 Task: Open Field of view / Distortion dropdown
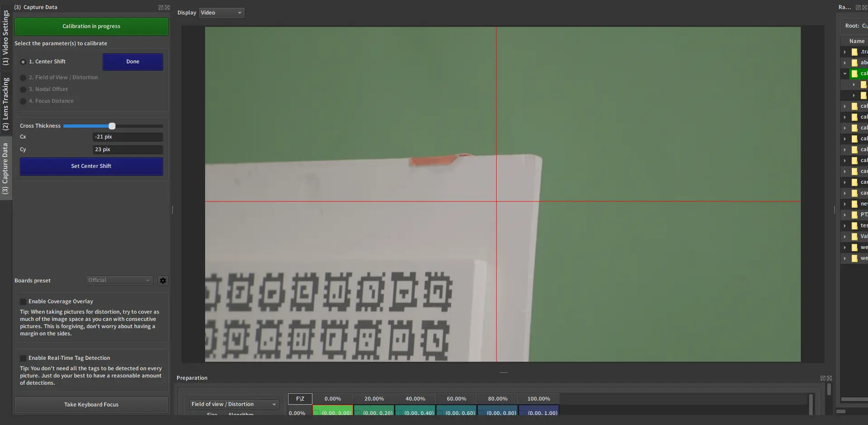[x=233, y=404]
